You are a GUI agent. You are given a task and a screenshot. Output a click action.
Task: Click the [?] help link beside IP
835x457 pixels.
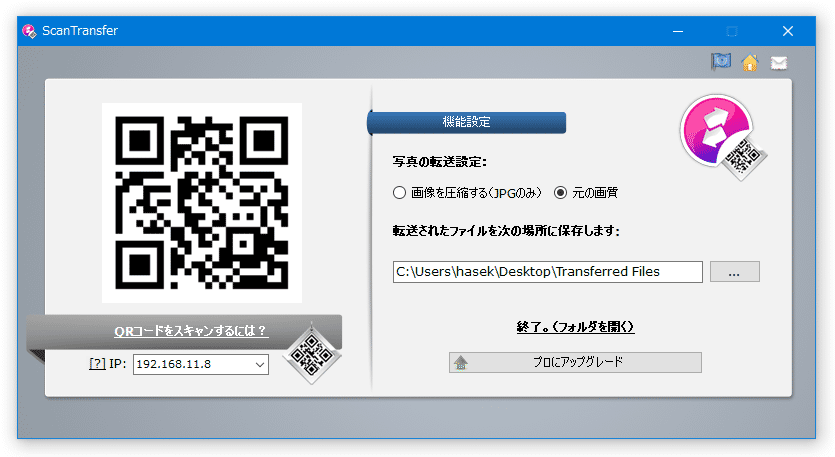point(97,364)
